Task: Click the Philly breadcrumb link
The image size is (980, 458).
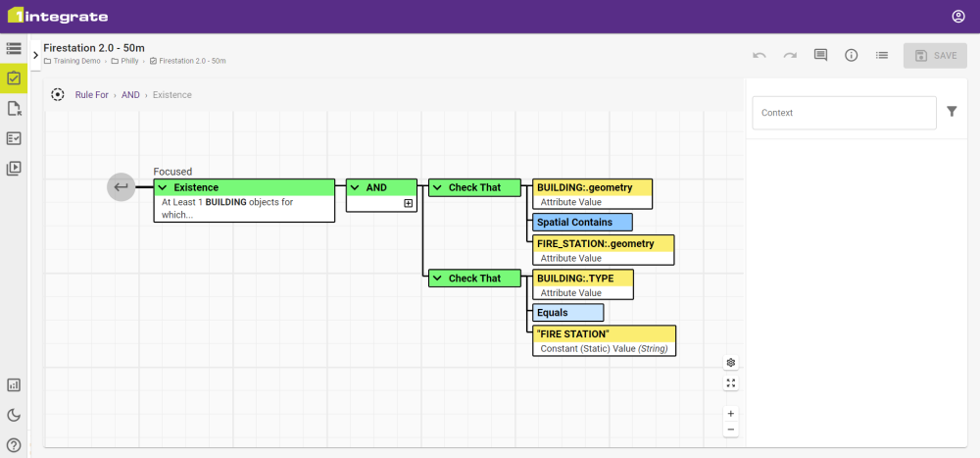Action: point(128,61)
